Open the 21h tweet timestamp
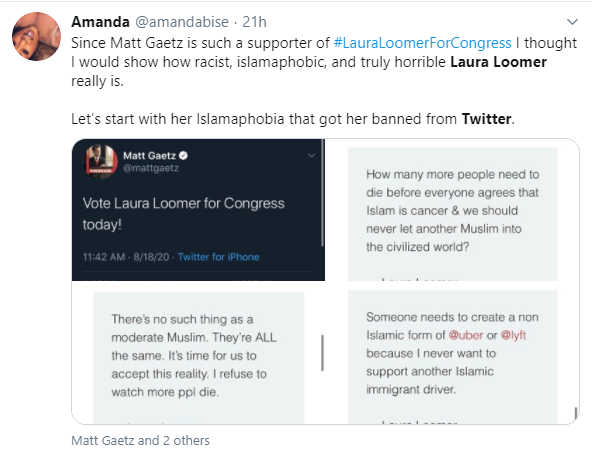 click(254, 22)
